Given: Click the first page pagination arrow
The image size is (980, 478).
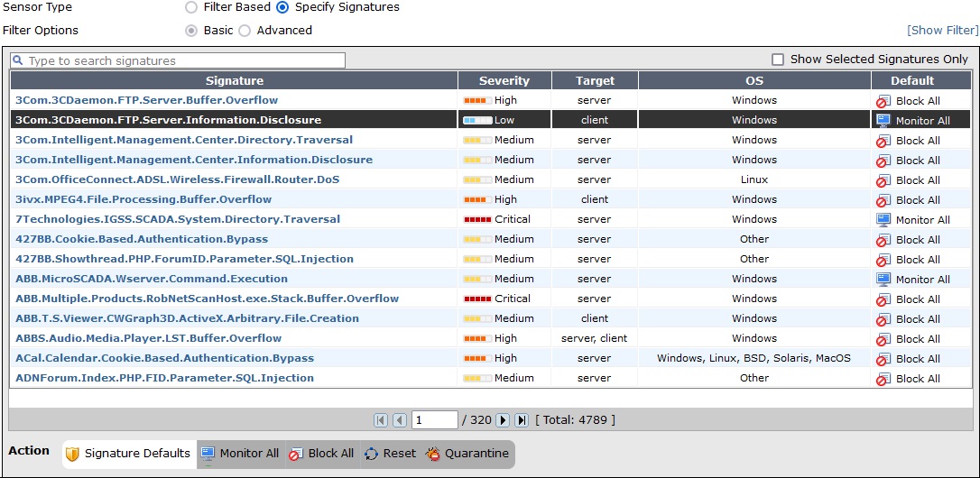Looking at the screenshot, I should click(x=381, y=420).
